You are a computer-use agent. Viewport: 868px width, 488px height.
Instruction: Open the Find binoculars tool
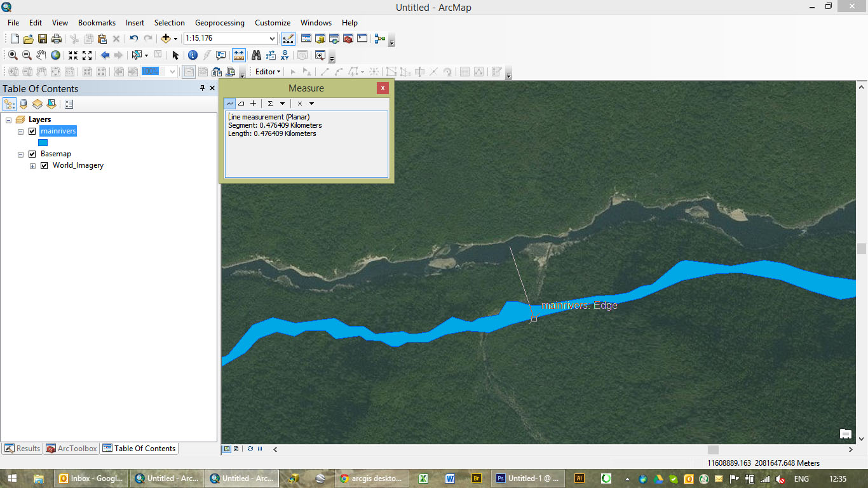pos(257,55)
